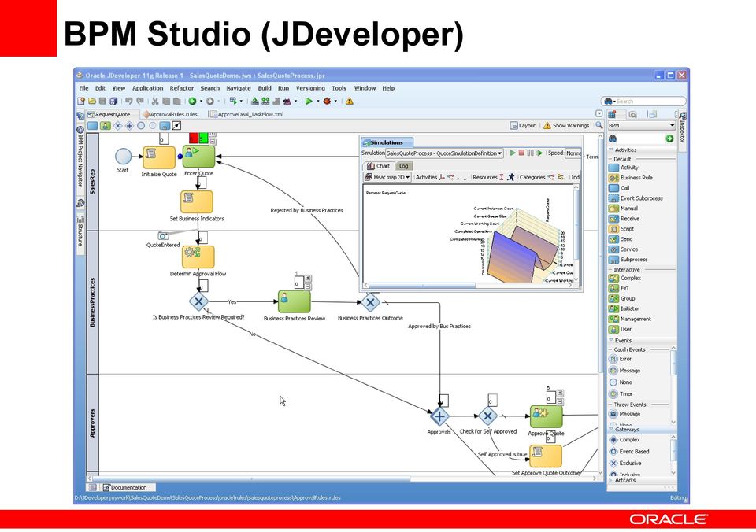The image size is (756, 532).
Task: Click the Determin Approval Flow rule activity
Action: coord(198,257)
